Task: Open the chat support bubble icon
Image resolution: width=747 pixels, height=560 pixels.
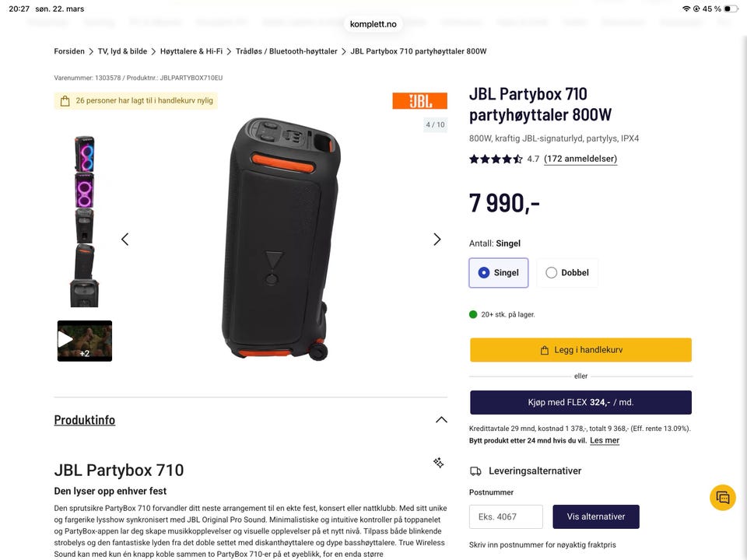Action: (x=723, y=498)
